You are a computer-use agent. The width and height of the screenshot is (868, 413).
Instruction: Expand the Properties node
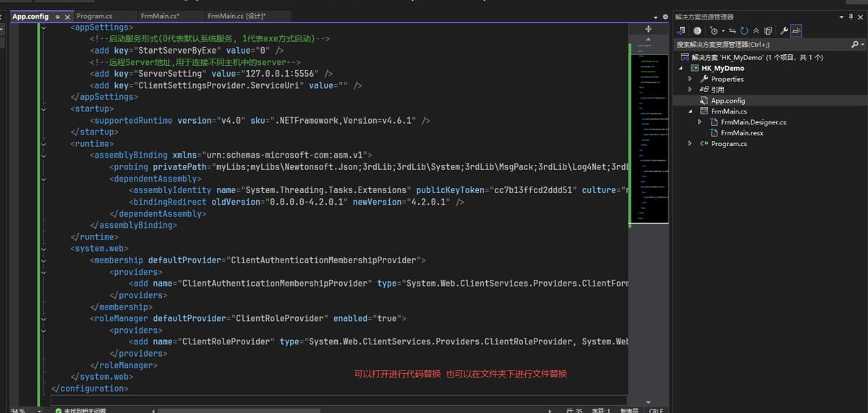click(x=690, y=79)
